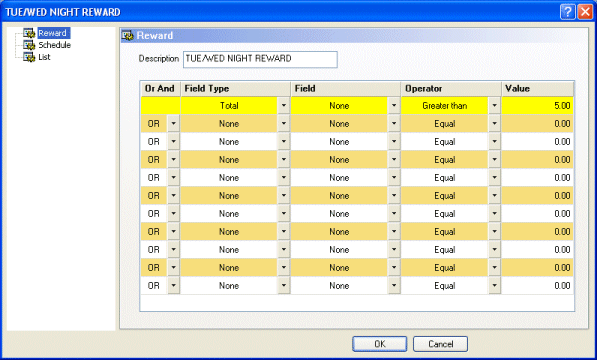Open Field dropdown arrow in eighth condition row
Screen dimensions: 597x360
[394, 232]
